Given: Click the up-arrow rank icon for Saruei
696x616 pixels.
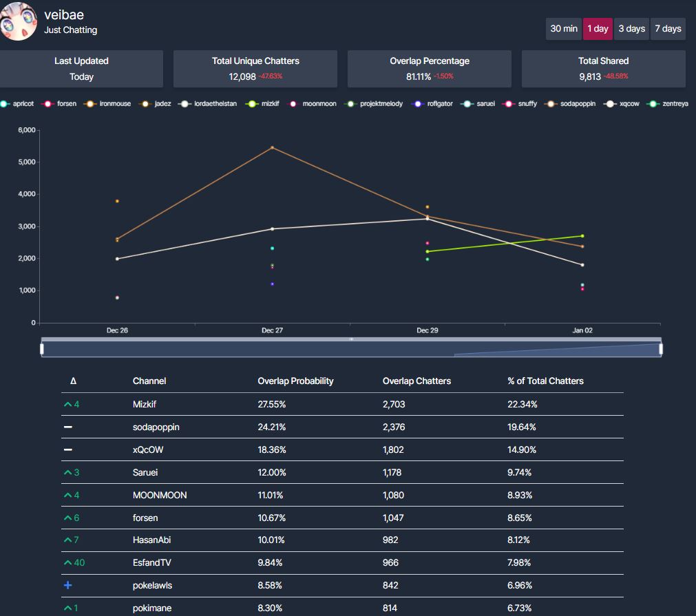Looking at the screenshot, I should [x=68, y=472].
